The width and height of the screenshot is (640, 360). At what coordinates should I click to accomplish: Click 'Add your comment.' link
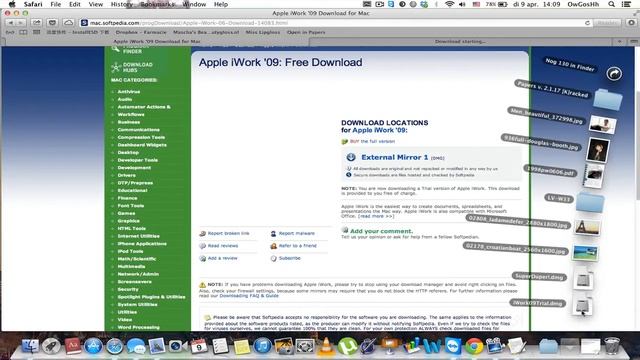point(381,231)
